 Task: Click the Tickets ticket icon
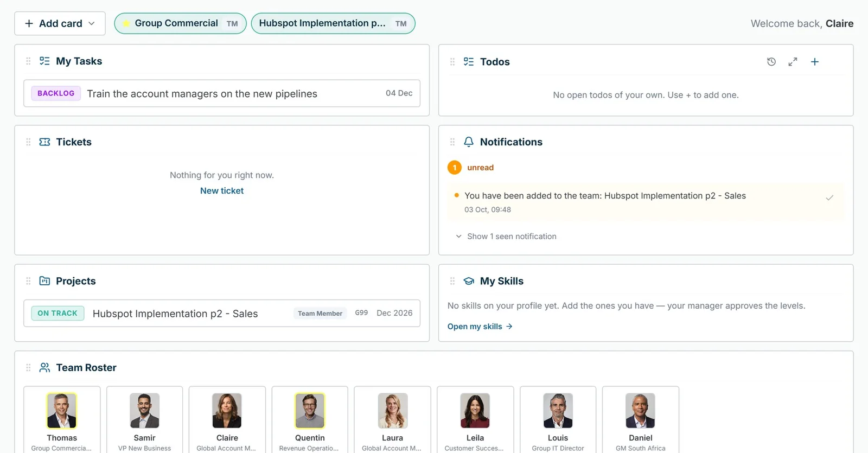(44, 142)
